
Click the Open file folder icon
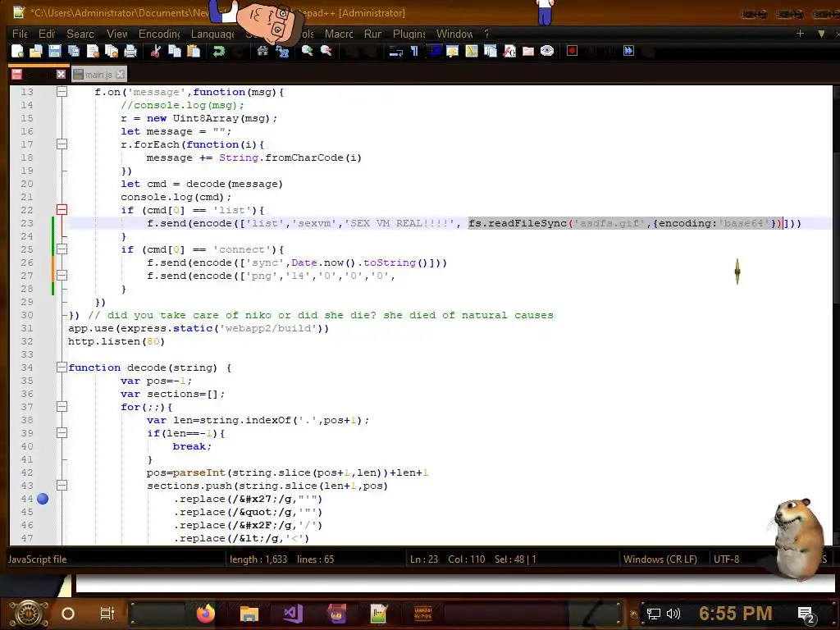coord(36,52)
